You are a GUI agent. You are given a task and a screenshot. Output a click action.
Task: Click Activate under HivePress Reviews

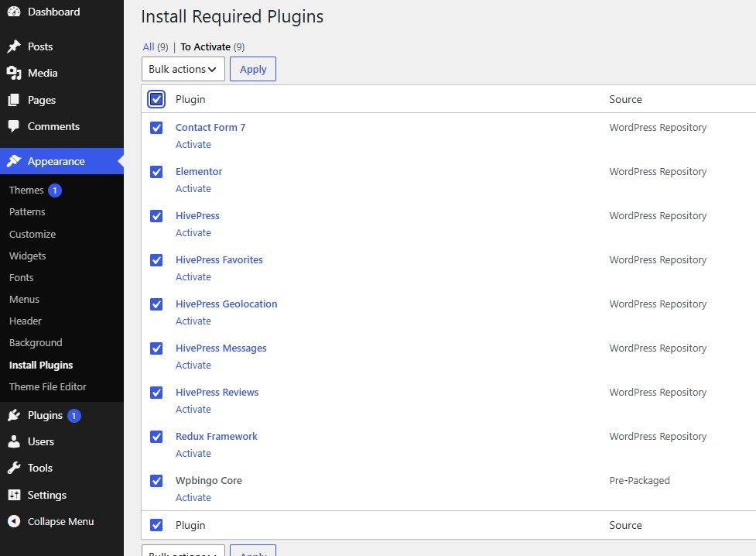point(193,410)
